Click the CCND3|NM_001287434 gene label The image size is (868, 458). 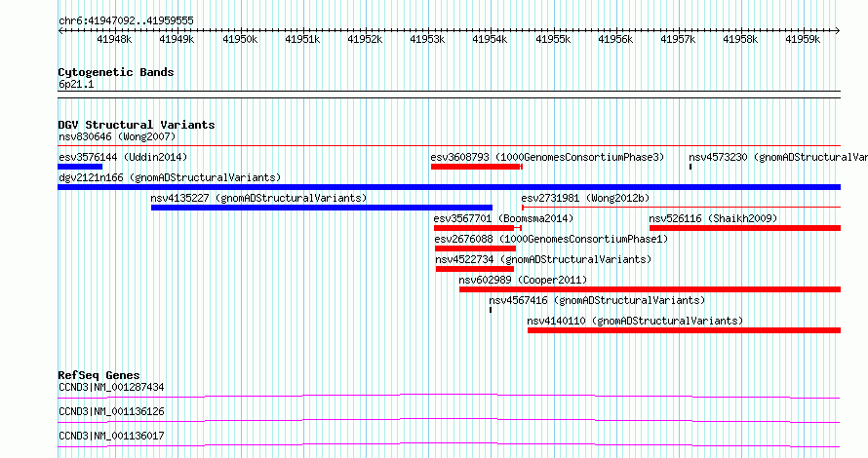pyautogui.click(x=111, y=387)
